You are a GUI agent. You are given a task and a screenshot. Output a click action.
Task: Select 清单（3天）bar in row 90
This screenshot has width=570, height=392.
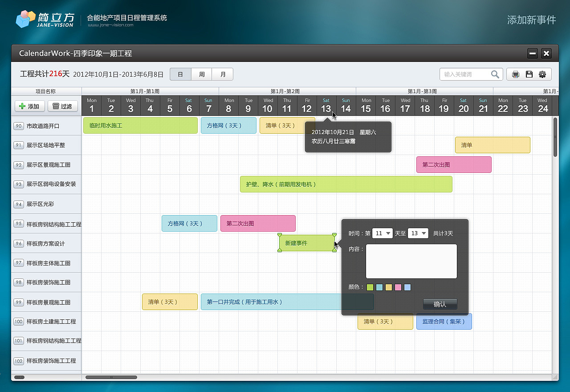point(287,126)
